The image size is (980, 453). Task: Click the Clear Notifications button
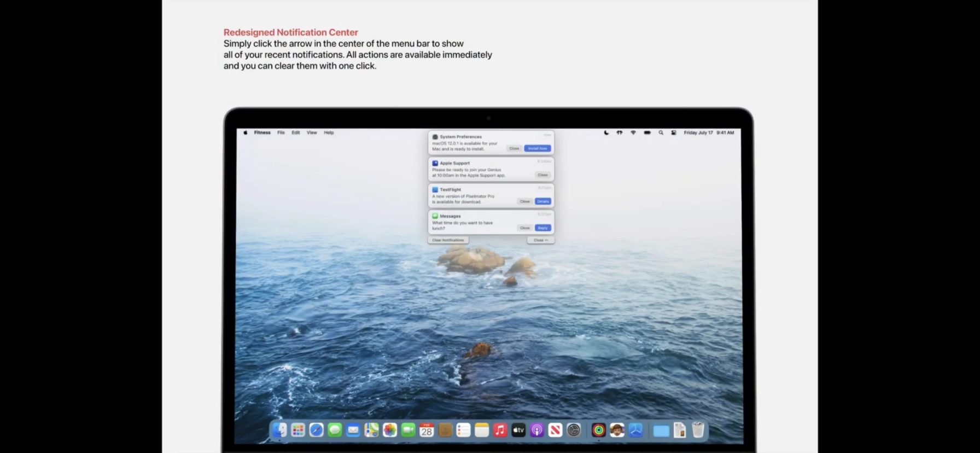point(448,240)
